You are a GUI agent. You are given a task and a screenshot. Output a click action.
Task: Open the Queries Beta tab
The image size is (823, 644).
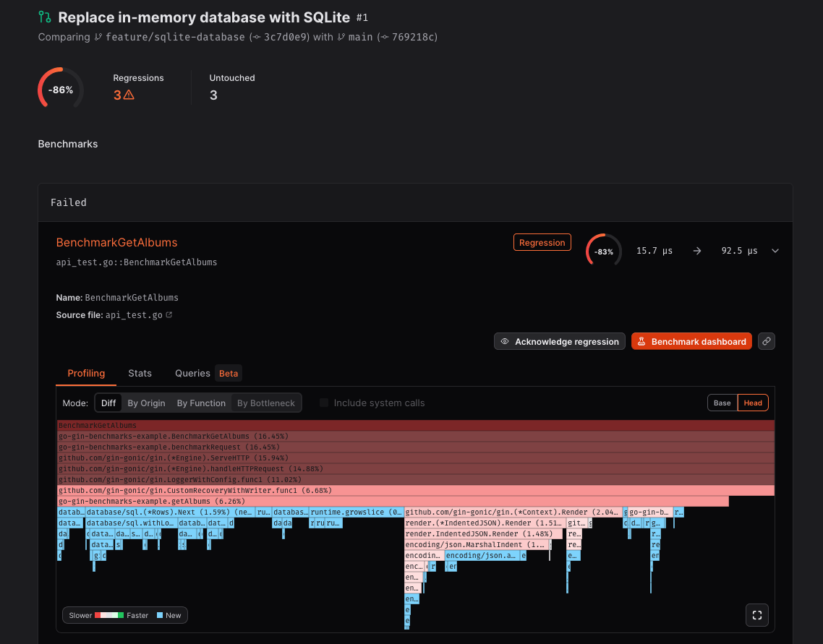tap(208, 374)
